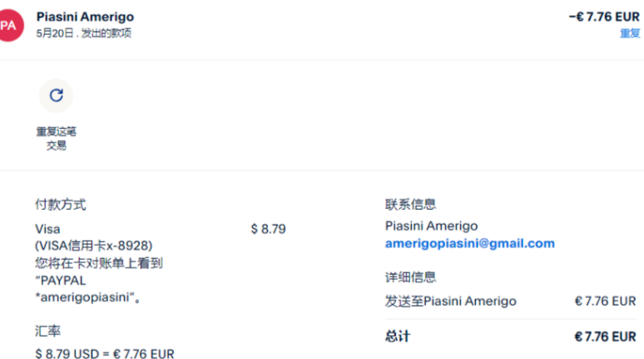Click the $8.79 USD = €7.76 EUR rate line

pyautogui.click(x=104, y=353)
